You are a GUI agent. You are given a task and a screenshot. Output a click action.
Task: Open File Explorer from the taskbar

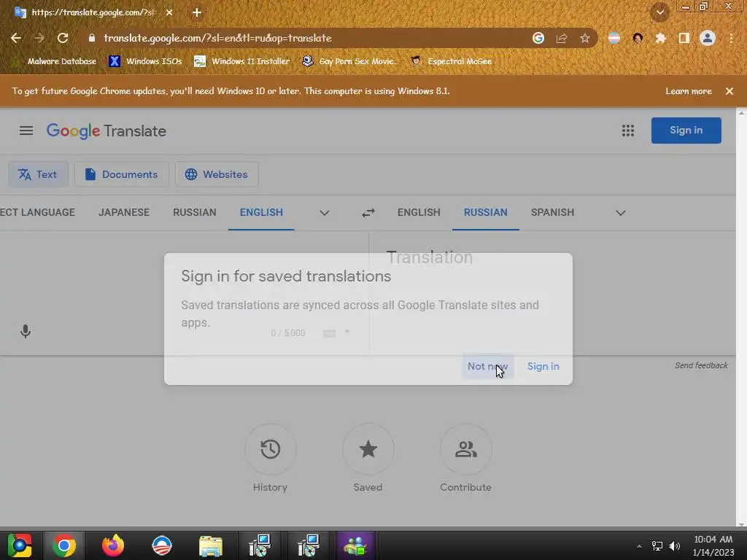click(211, 545)
